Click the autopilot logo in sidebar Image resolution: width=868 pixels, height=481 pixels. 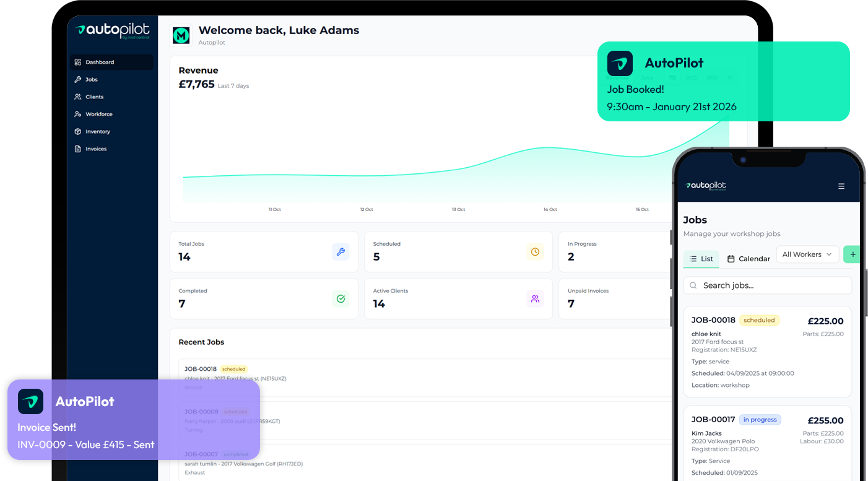click(x=113, y=31)
